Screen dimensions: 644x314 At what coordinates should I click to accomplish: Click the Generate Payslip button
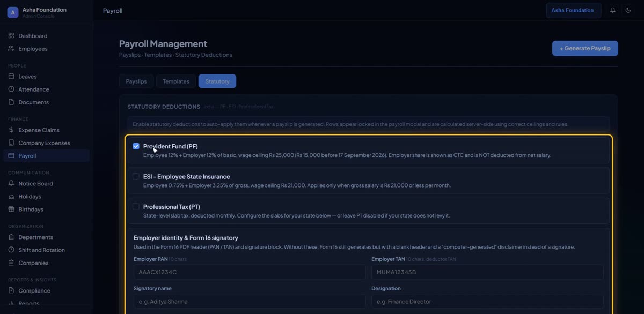pyautogui.click(x=585, y=48)
